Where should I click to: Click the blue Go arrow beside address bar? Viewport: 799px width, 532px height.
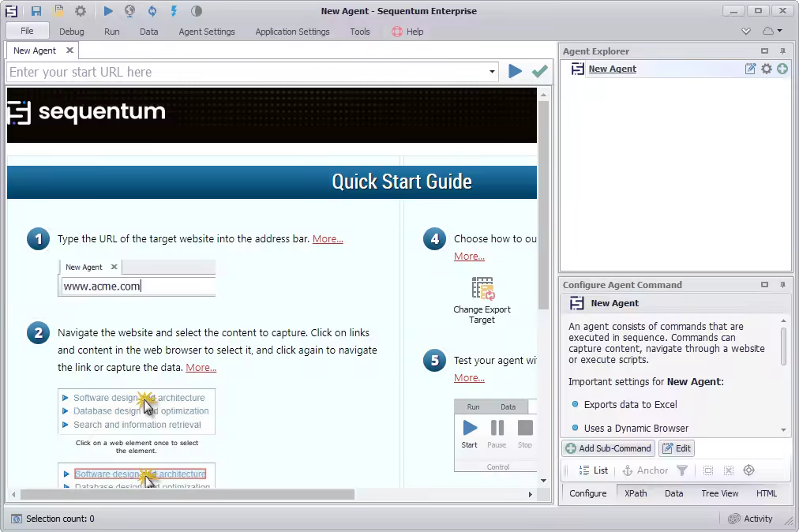coord(516,71)
